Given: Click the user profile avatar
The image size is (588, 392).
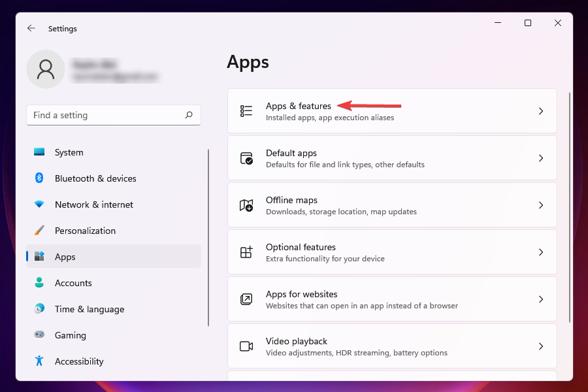Looking at the screenshot, I should pos(45,69).
